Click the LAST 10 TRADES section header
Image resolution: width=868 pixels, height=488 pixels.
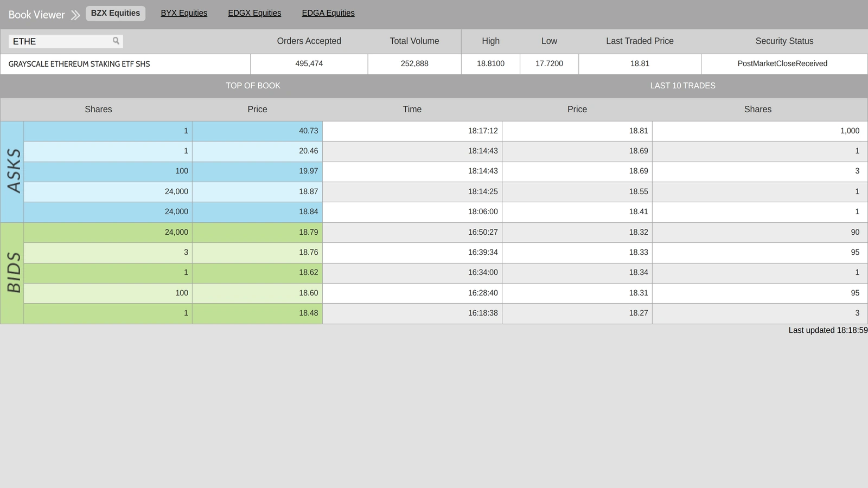[682, 86]
